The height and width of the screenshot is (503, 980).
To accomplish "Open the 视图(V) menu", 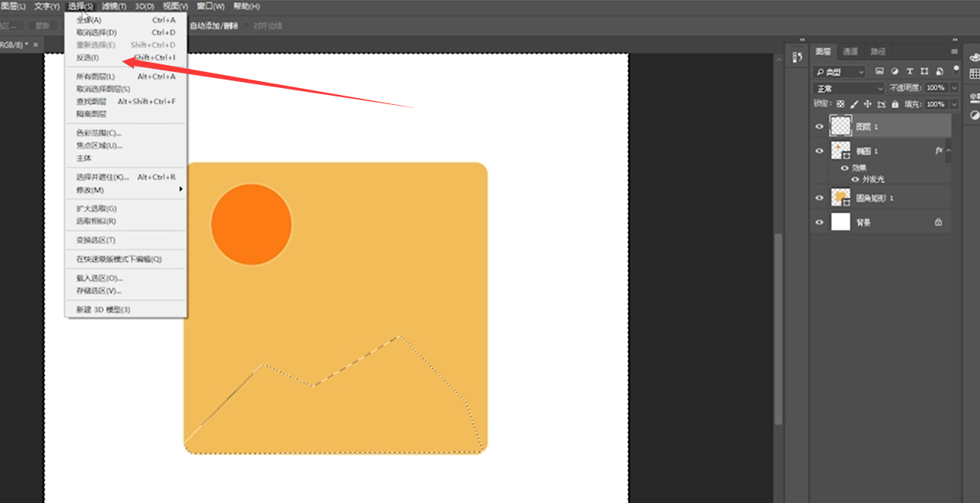I will [175, 6].
